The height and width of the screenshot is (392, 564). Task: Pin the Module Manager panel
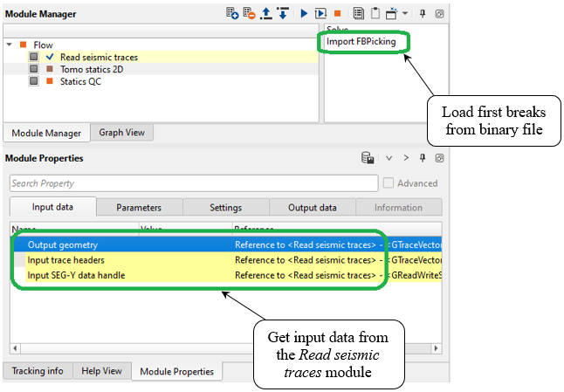pos(423,14)
